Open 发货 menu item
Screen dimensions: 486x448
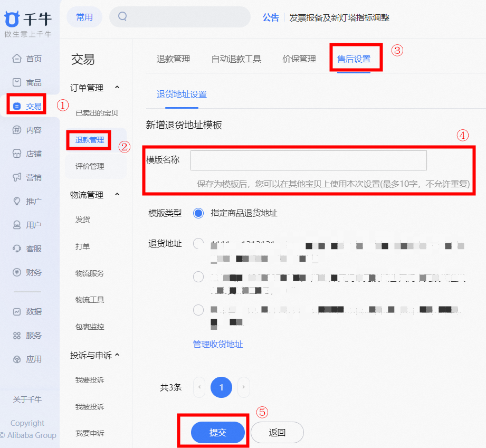tap(82, 220)
